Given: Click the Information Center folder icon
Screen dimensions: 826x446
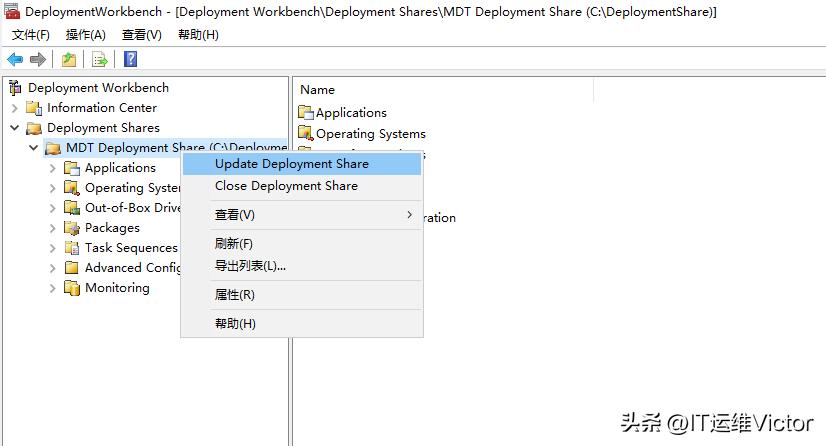Looking at the screenshot, I should 34,108.
